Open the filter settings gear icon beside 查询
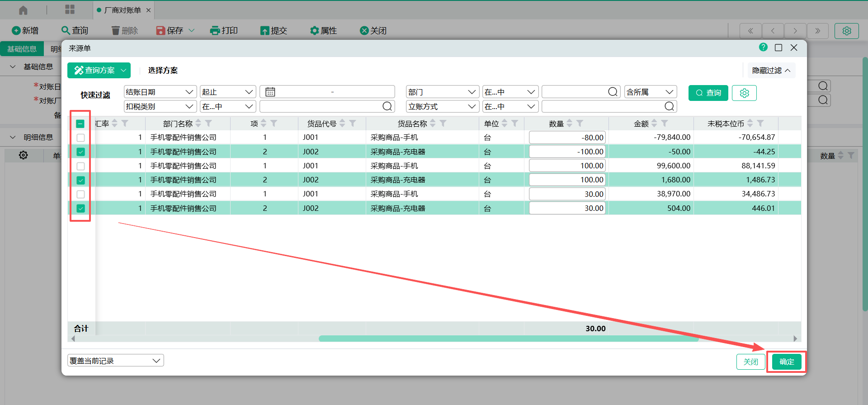 pyautogui.click(x=744, y=93)
